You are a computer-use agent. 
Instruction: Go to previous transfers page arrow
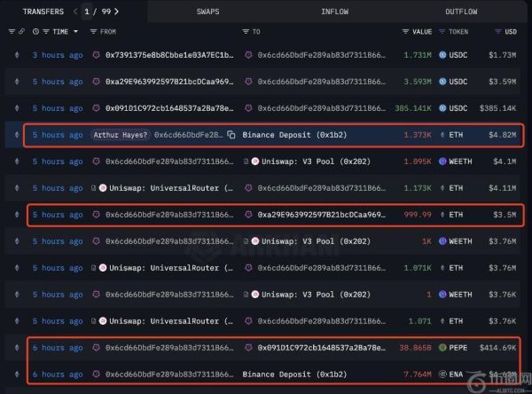pyautogui.click(x=75, y=12)
